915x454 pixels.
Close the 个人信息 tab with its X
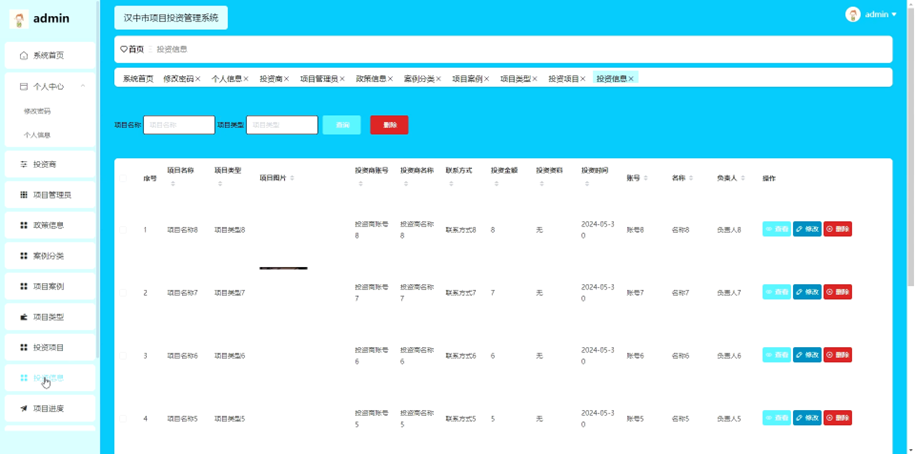click(x=246, y=79)
